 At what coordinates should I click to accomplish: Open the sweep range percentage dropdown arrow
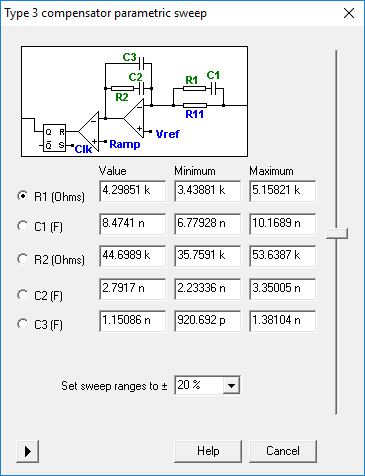point(231,386)
